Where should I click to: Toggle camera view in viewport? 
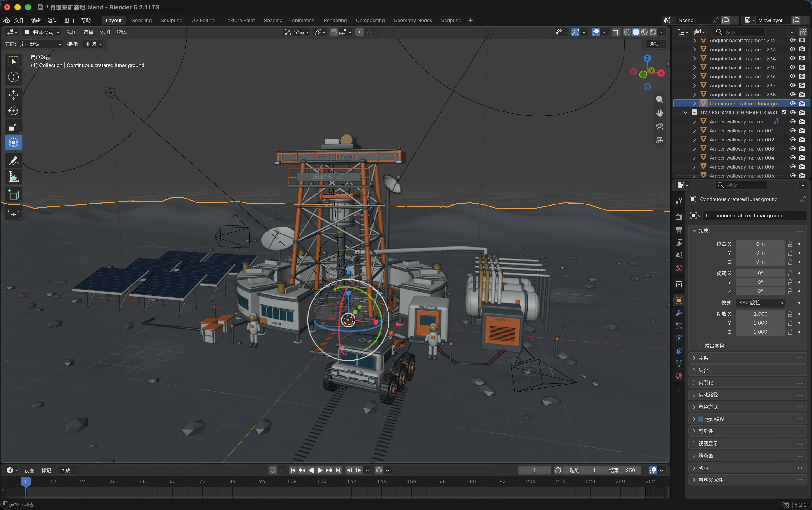pyautogui.click(x=660, y=127)
